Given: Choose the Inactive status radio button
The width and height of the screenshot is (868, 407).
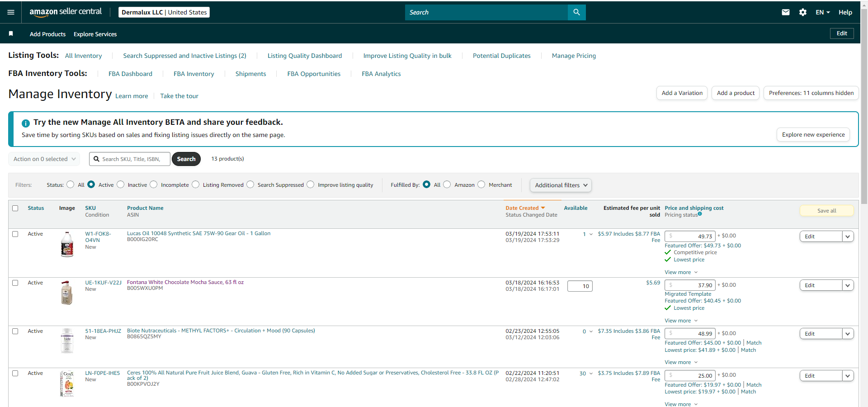Looking at the screenshot, I should [120, 185].
